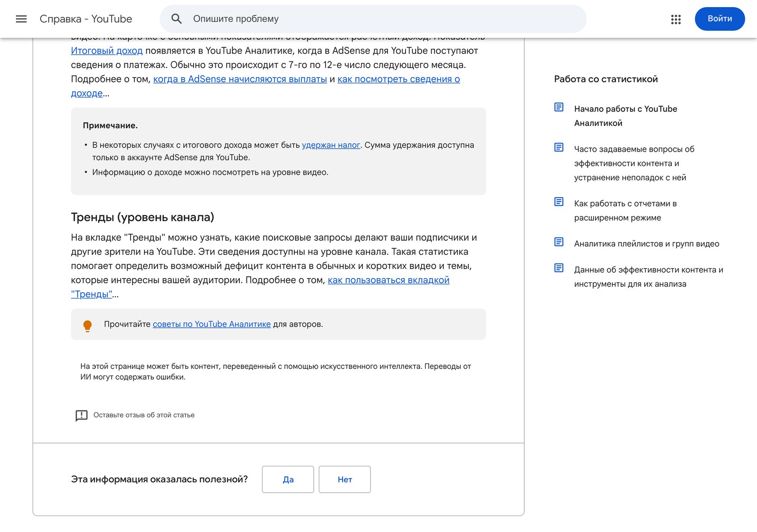The width and height of the screenshot is (757, 532).
Task: Open "Начало работы с YouTube Аналитикой" article
Action: click(625, 116)
